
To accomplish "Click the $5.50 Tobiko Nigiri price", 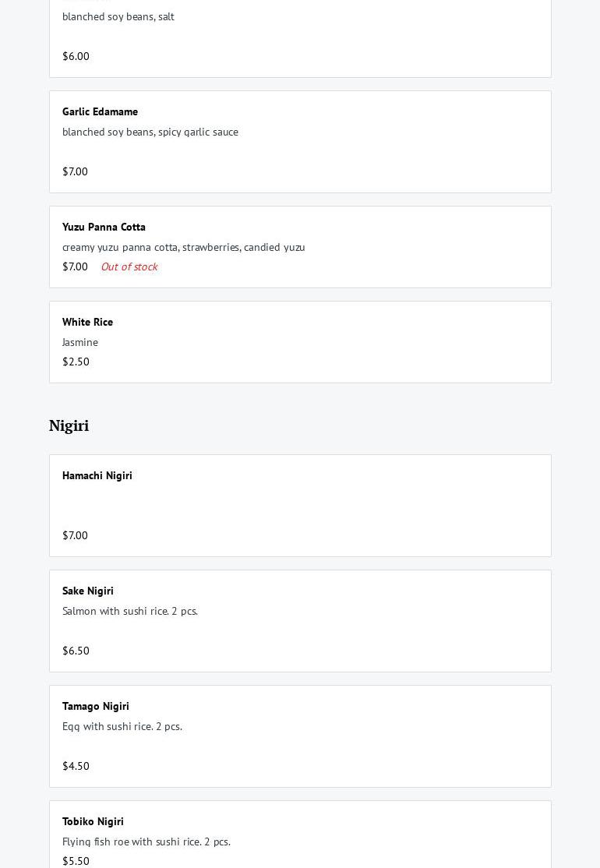I will (76, 861).
